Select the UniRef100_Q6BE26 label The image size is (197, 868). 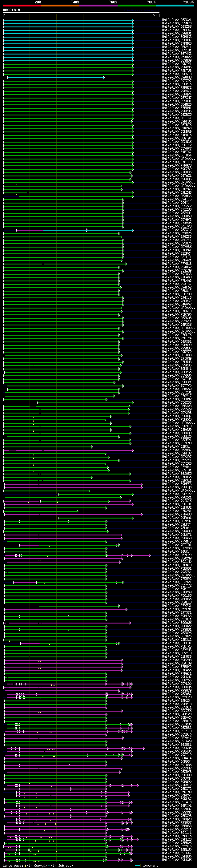tap(177, 437)
